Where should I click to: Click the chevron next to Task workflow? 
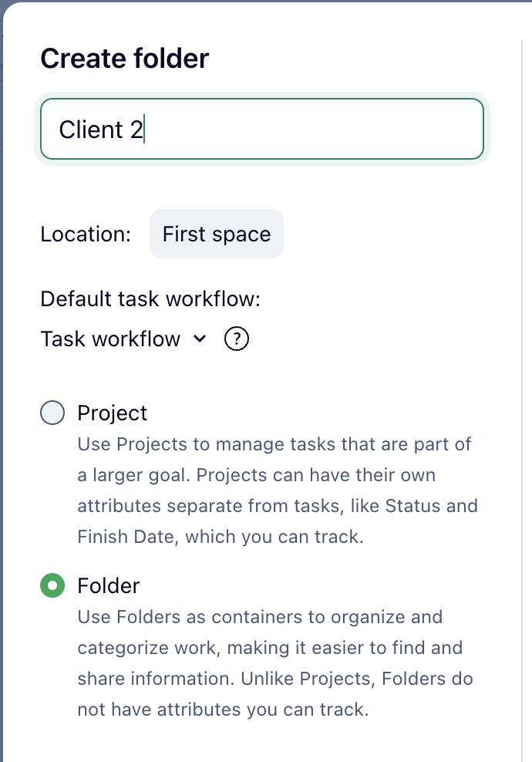click(x=200, y=339)
